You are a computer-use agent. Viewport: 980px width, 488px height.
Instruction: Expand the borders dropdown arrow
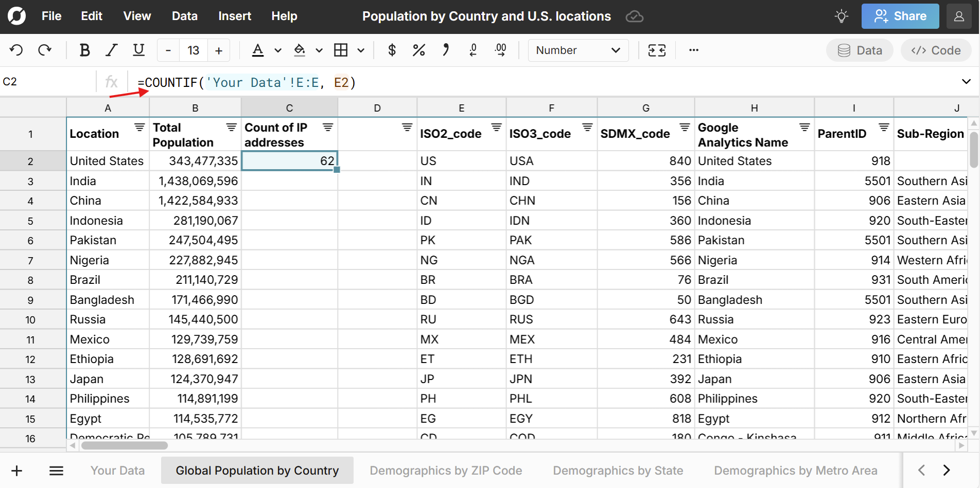pos(361,50)
